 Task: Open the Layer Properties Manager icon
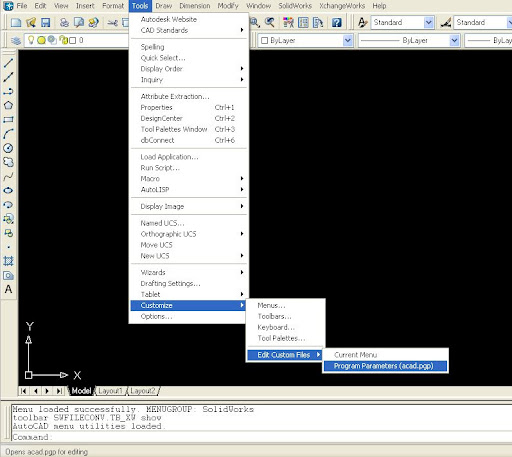pos(16,41)
